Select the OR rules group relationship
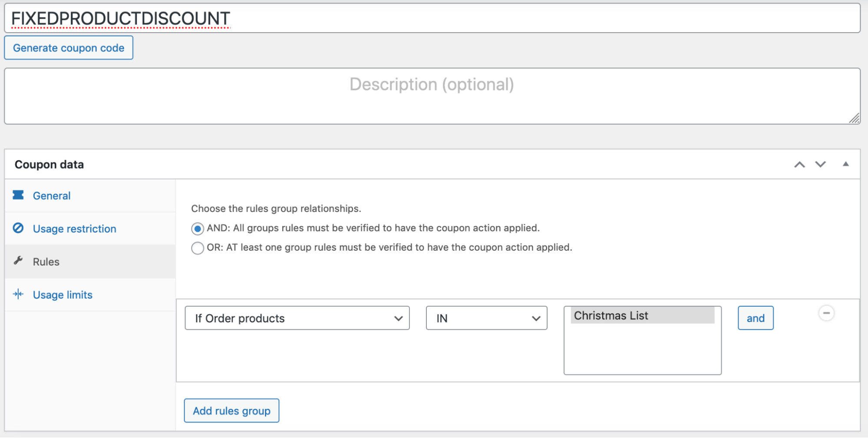The image size is (868, 438). pos(198,248)
